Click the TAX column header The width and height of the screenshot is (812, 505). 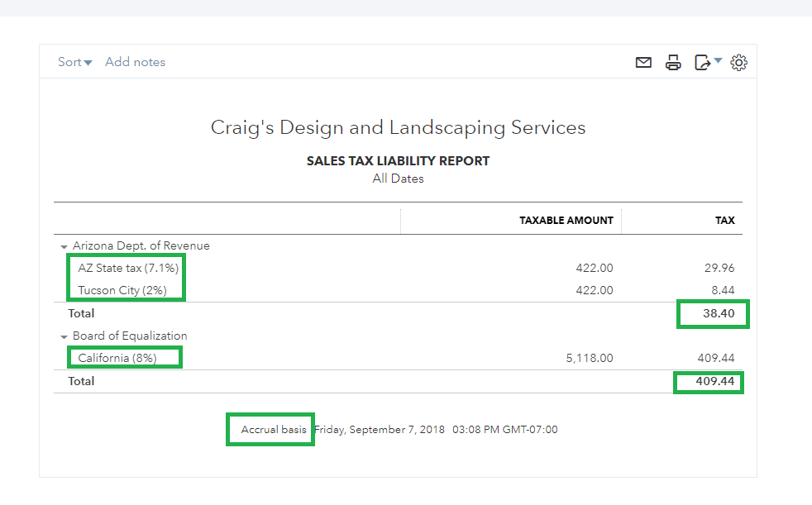(x=725, y=221)
